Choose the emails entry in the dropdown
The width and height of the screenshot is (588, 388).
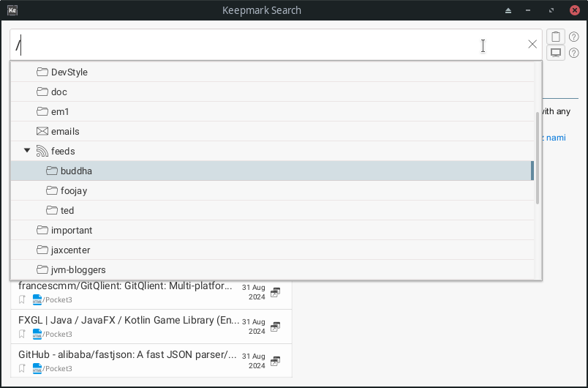pyautogui.click(x=65, y=131)
